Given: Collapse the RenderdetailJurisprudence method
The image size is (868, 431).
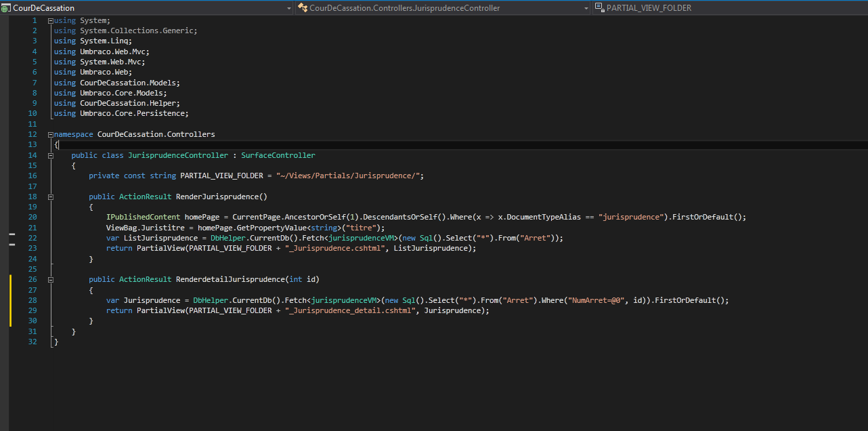Looking at the screenshot, I should (51, 279).
